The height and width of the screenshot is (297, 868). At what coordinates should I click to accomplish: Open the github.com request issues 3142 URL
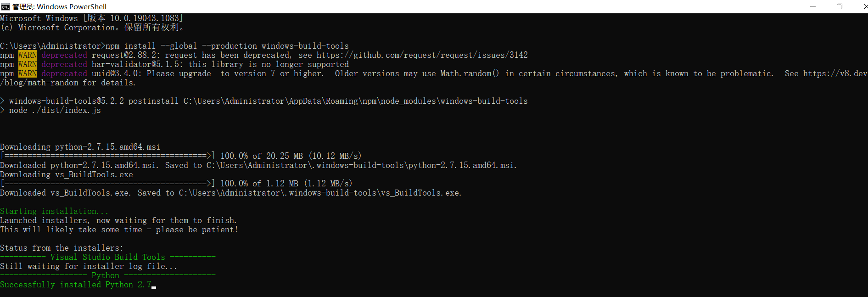pos(422,55)
